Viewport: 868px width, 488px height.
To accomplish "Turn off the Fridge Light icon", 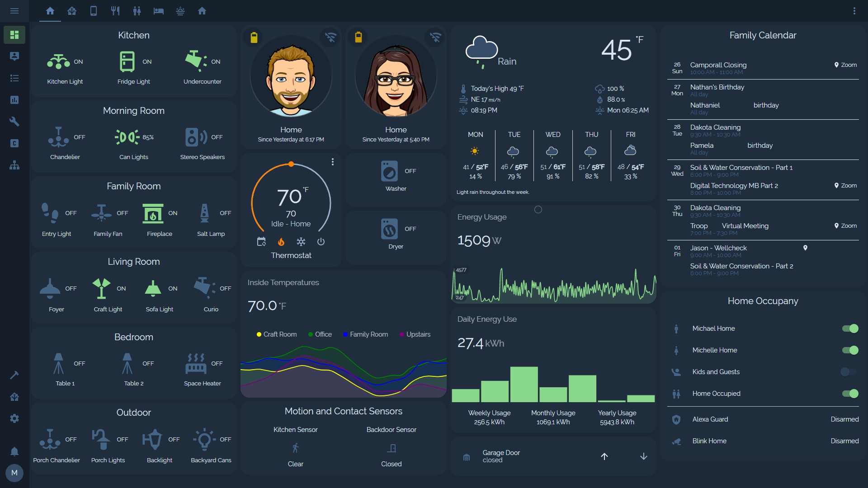I will coord(127,61).
